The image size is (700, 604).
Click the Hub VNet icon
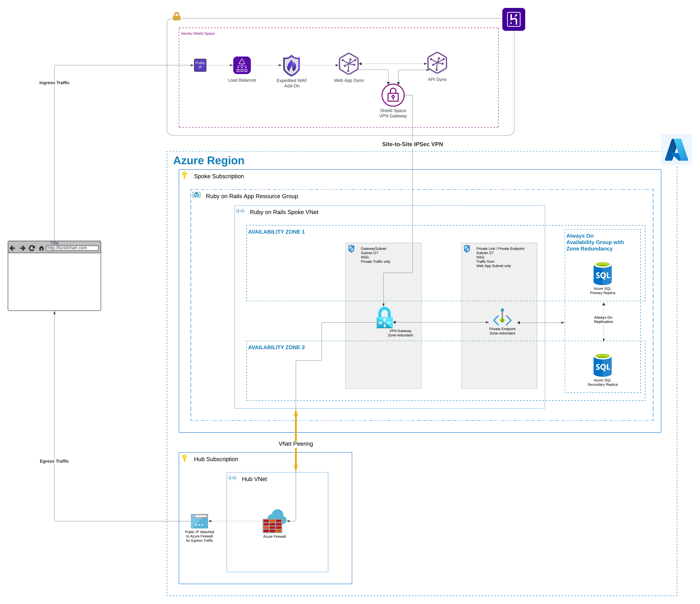(232, 478)
